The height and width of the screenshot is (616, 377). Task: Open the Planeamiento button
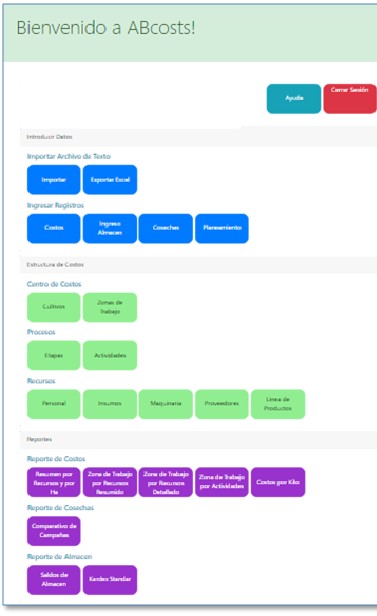(222, 228)
